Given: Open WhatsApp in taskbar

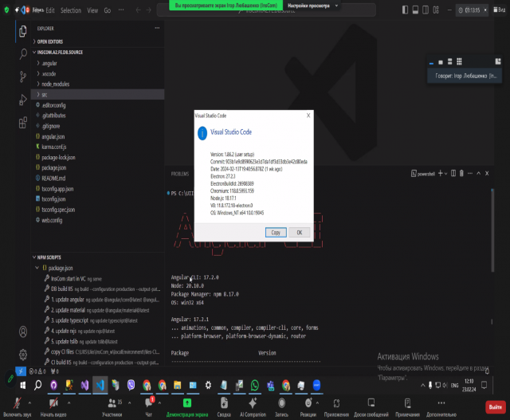Looking at the screenshot, I should pos(255,385).
